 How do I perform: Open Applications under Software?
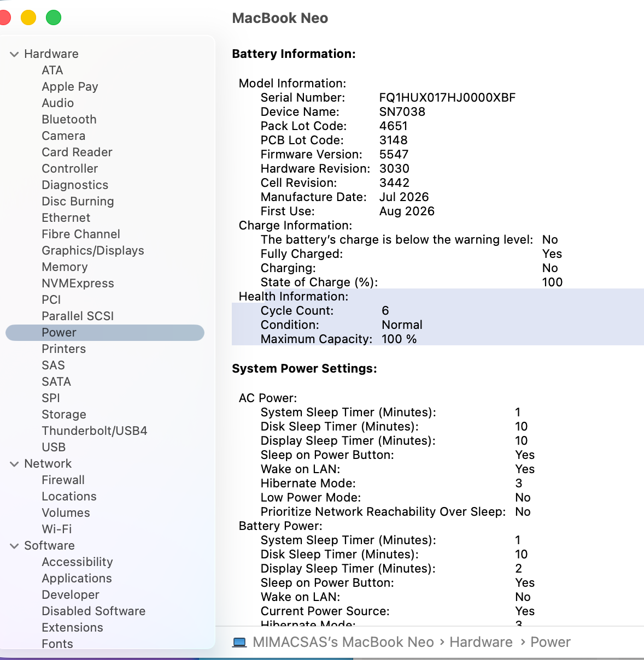tap(77, 579)
